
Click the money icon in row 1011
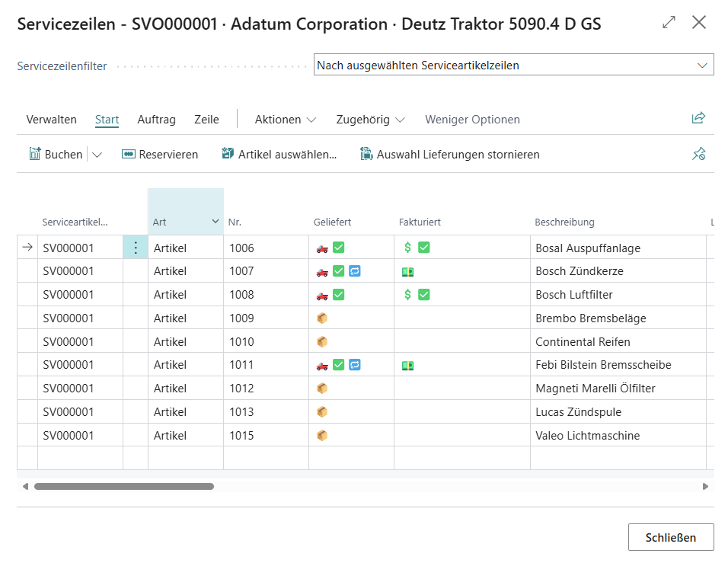point(407,366)
